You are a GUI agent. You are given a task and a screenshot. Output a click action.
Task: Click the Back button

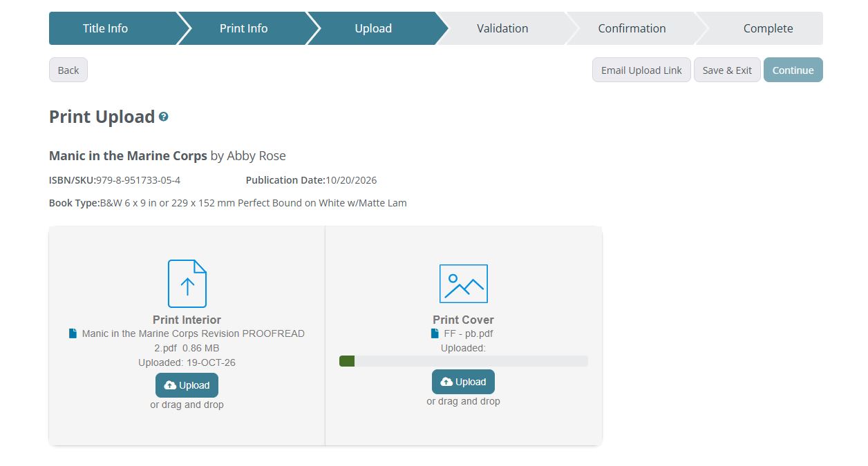point(68,70)
